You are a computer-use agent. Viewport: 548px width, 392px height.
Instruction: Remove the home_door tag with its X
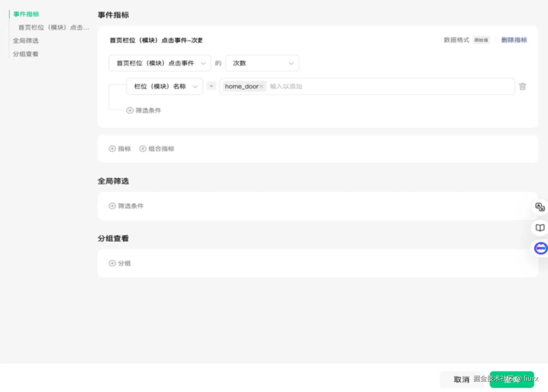pyautogui.click(x=261, y=87)
